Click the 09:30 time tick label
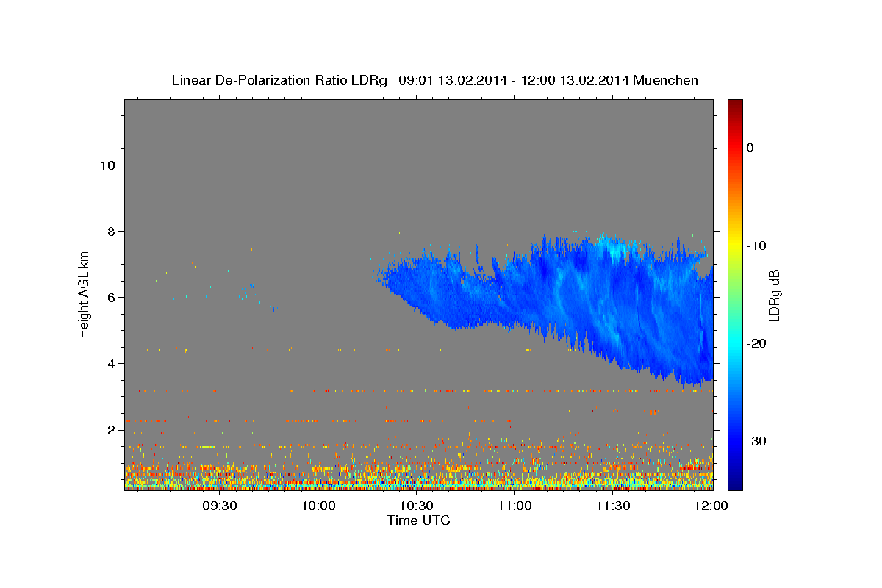882x588 pixels. [219, 506]
